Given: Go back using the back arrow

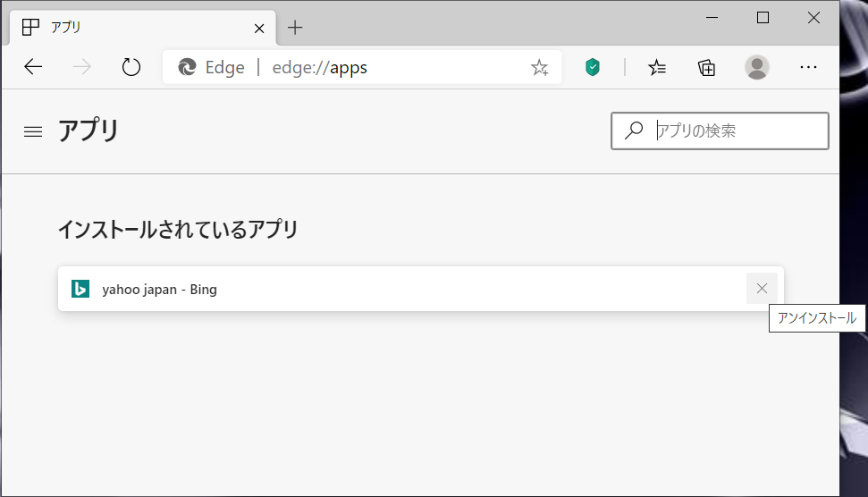Looking at the screenshot, I should (x=33, y=68).
